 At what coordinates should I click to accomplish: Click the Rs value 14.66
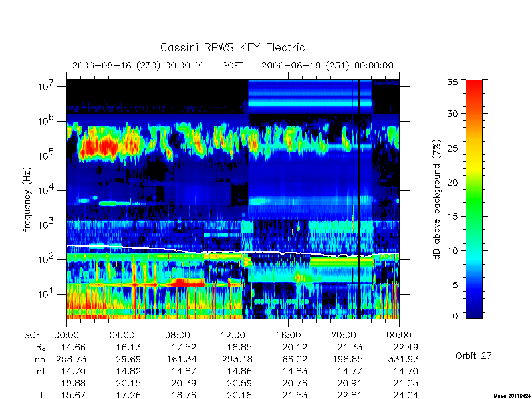73,347
